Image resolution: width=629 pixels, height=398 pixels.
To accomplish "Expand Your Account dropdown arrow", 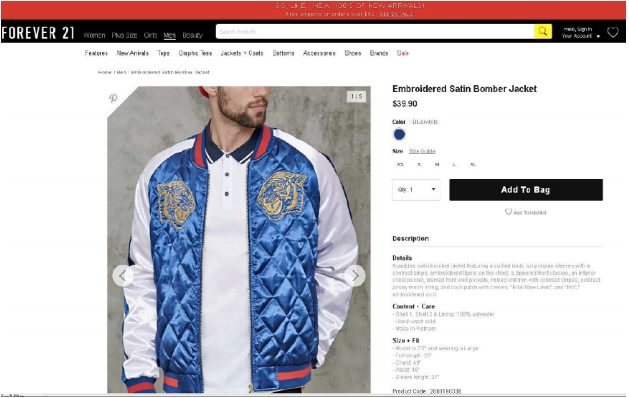I will click(598, 37).
